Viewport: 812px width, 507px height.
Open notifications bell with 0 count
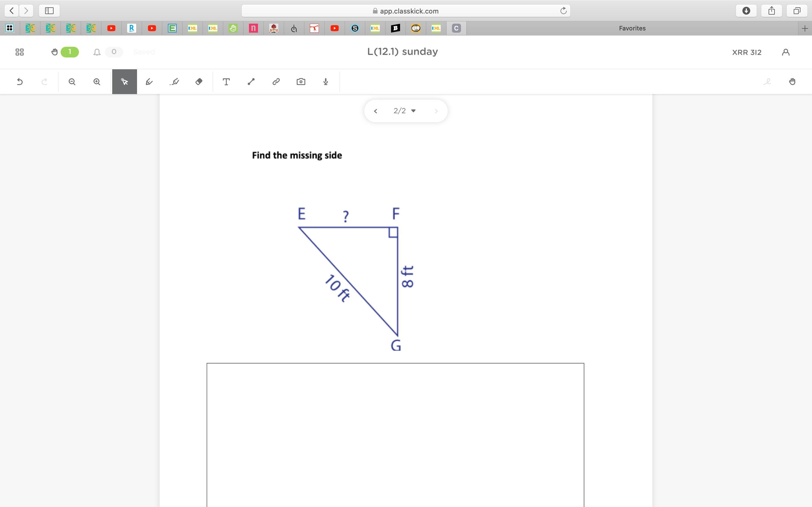pos(97,52)
